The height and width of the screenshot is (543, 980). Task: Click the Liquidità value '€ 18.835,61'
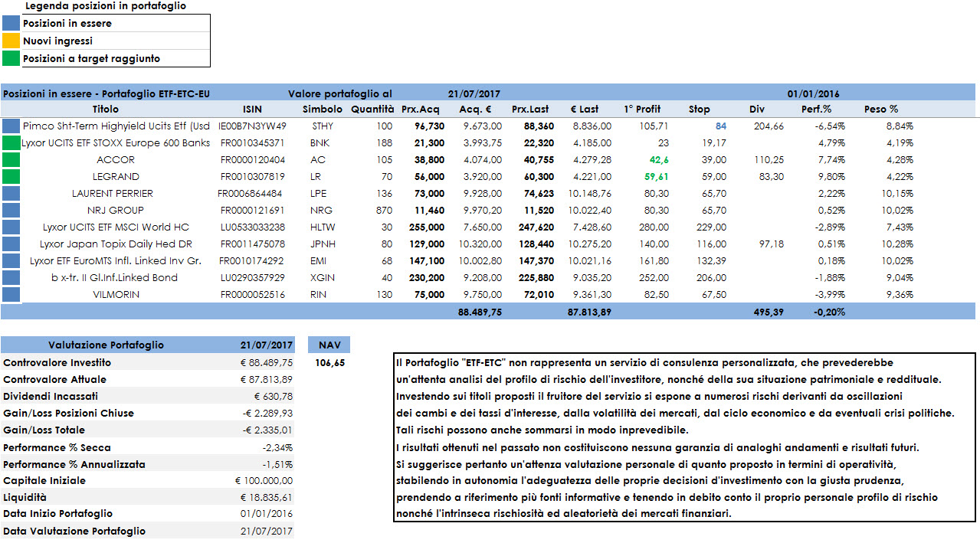pyautogui.click(x=266, y=498)
